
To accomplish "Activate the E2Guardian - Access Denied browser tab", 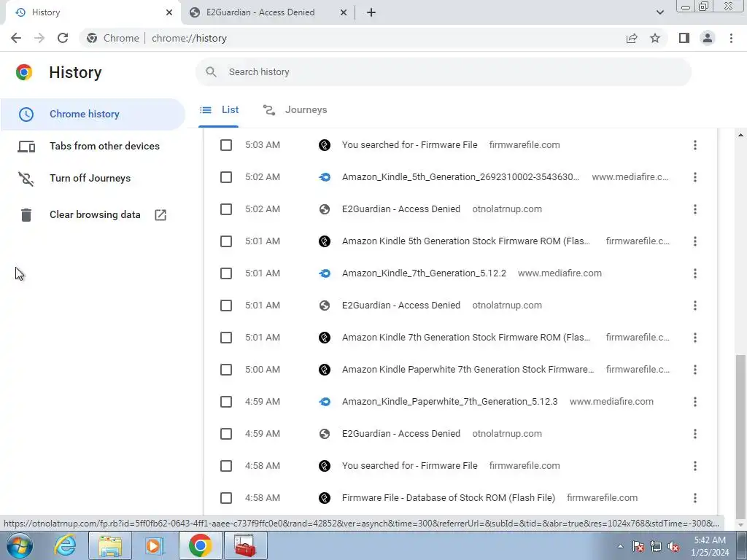I will [268, 12].
